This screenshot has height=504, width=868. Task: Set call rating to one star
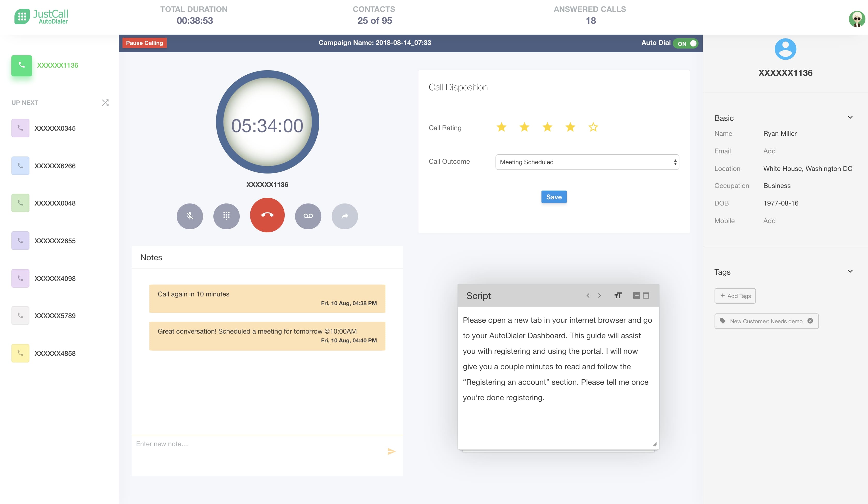point(501,127)
